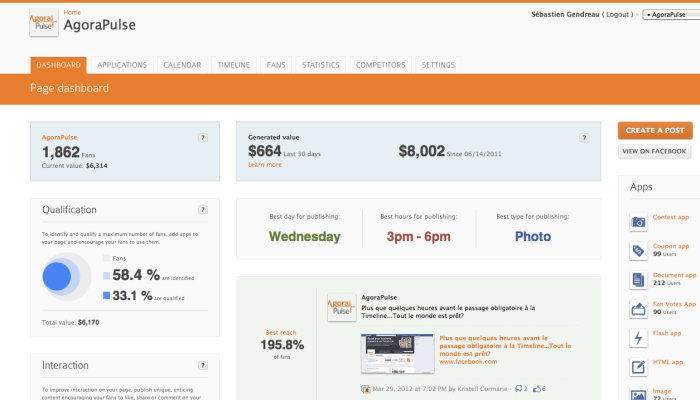Open the Calendar tab
The width and height of the screenshot is (700, 400).
182,65
